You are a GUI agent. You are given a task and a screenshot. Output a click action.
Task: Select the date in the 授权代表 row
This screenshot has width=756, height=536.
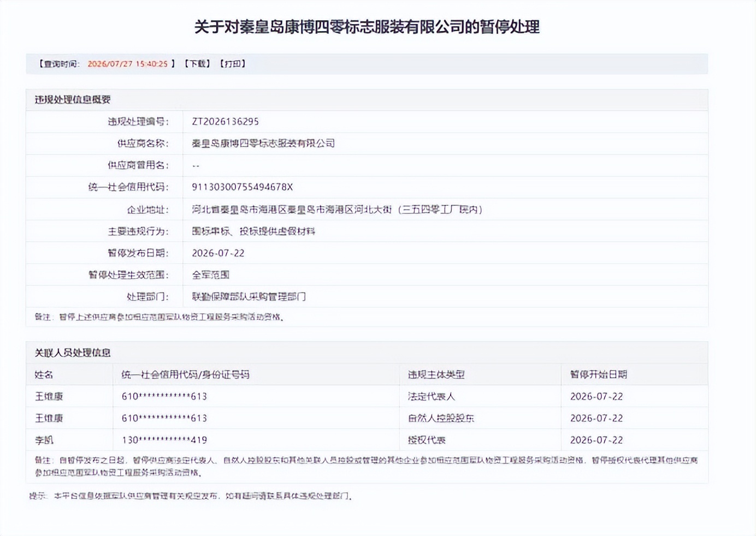click(596, 440)
